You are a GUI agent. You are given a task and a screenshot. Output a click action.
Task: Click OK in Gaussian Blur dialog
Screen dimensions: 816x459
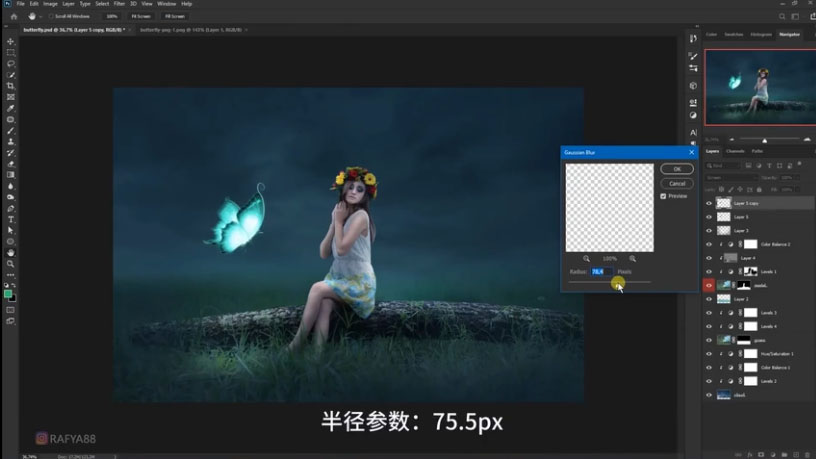click(677, 169)
